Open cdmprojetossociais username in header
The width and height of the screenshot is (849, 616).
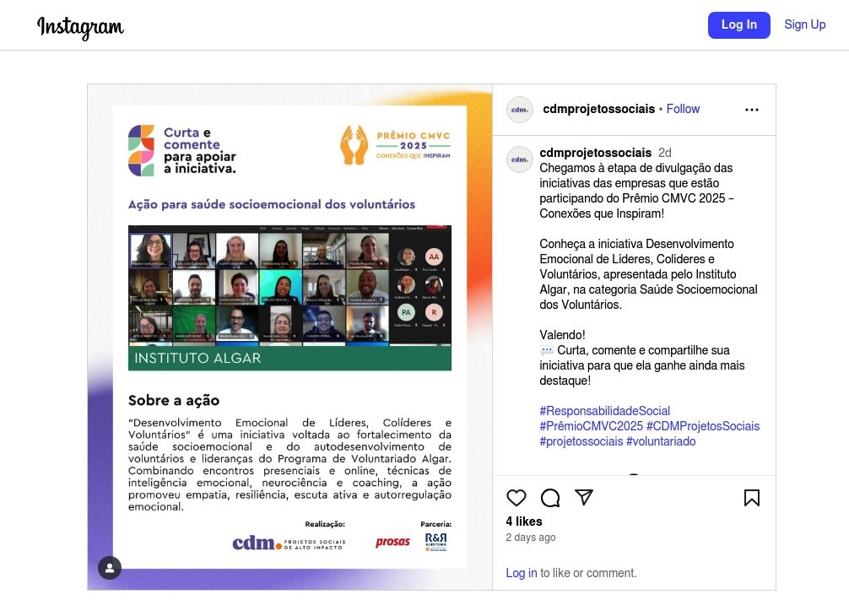click(x=599, y=109)
